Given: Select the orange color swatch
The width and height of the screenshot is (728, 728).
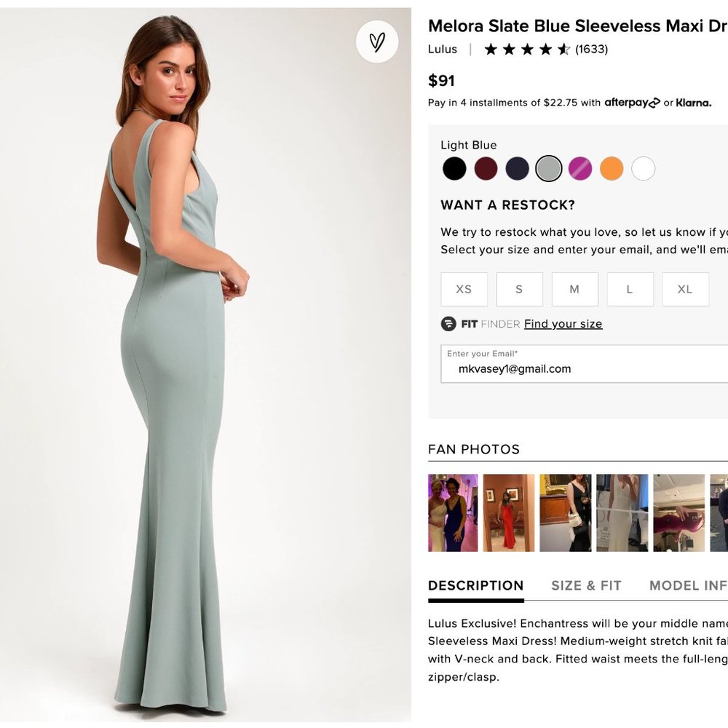Looking at the screenshot, I should coord(612,168).
